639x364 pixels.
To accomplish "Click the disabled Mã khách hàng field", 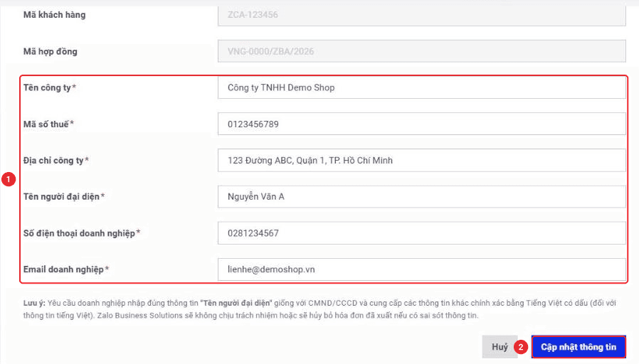I will [422, 16].
